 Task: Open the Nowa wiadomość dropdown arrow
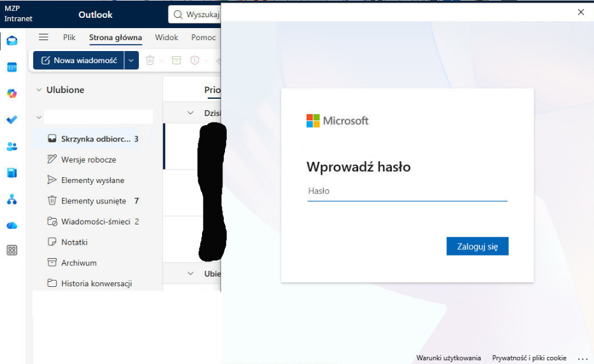pos(131,60)
